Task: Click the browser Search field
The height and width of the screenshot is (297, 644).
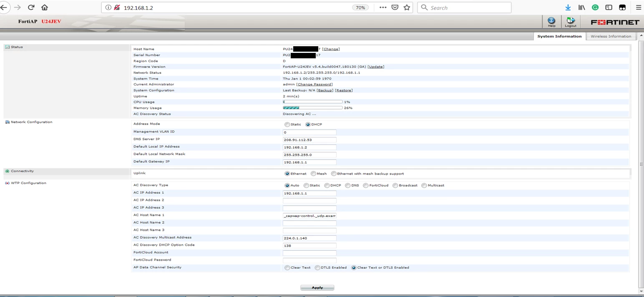Action: 464,7
